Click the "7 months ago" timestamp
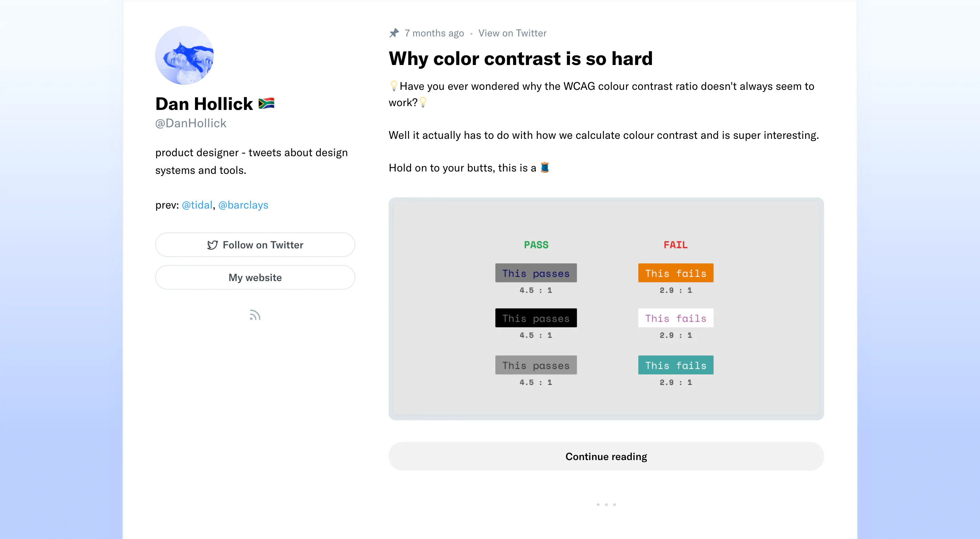Image resolution: width=980 pixels, height=539 pixels. tap(434, 33)
